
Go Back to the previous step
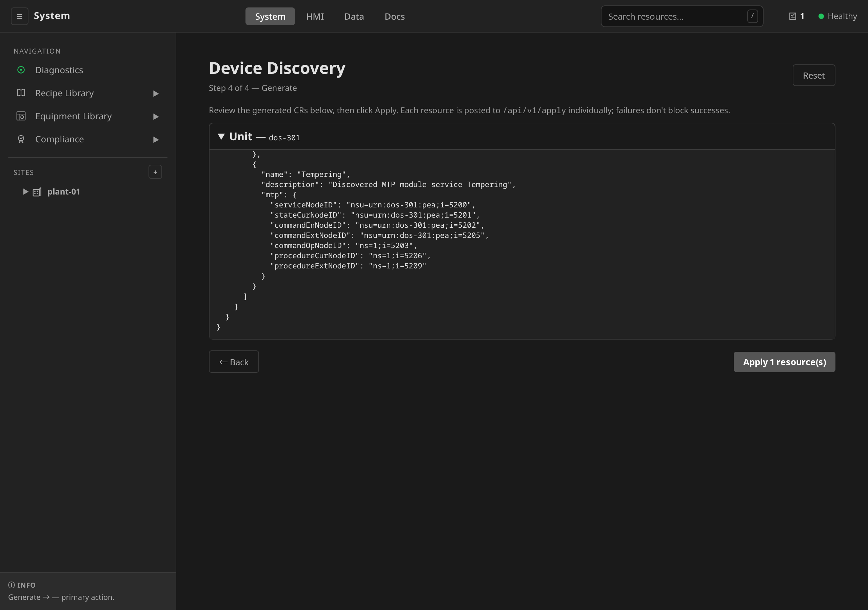click(234, 362)
